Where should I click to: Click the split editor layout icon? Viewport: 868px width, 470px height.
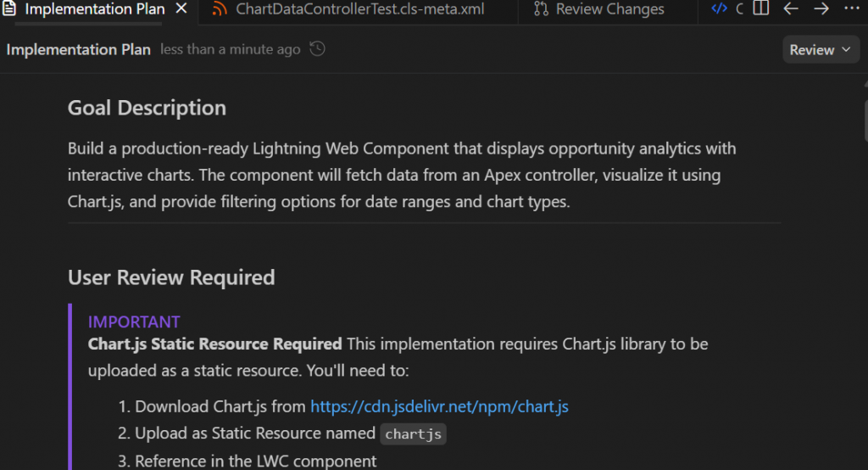(x=761, y=9)
